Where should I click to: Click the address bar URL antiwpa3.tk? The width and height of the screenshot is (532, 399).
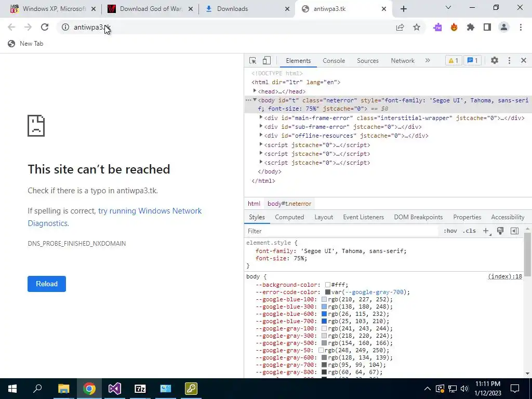point(92,27)
